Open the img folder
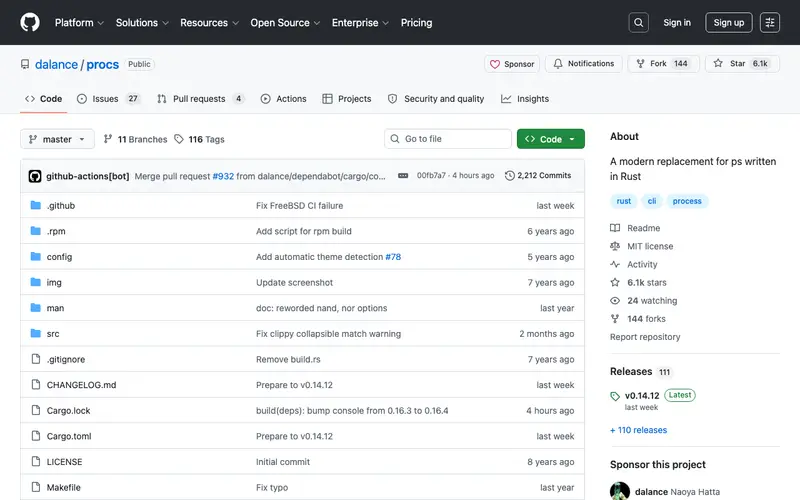The height and width of the screenshot is (500, 800). point(54,282)
